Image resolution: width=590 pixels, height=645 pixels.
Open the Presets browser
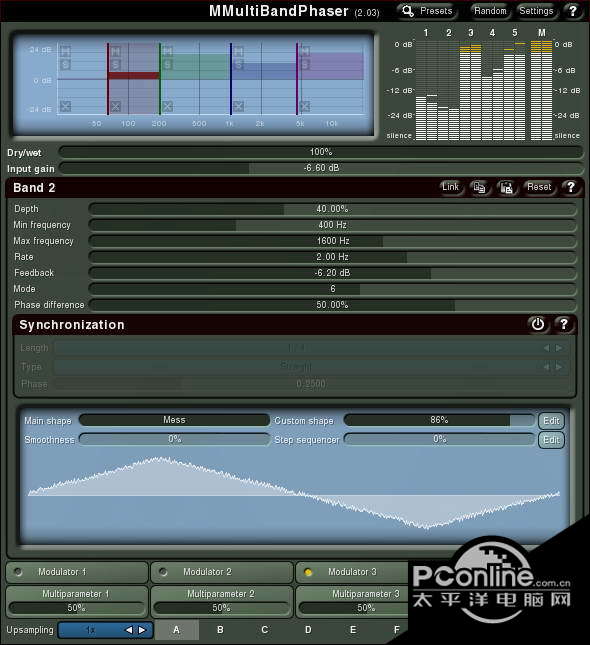pos(428,11)
